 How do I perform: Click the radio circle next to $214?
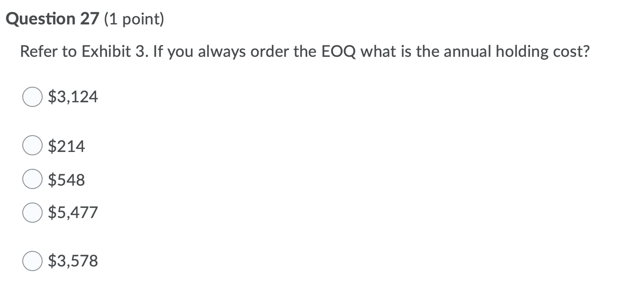click(x=32, y=146)
